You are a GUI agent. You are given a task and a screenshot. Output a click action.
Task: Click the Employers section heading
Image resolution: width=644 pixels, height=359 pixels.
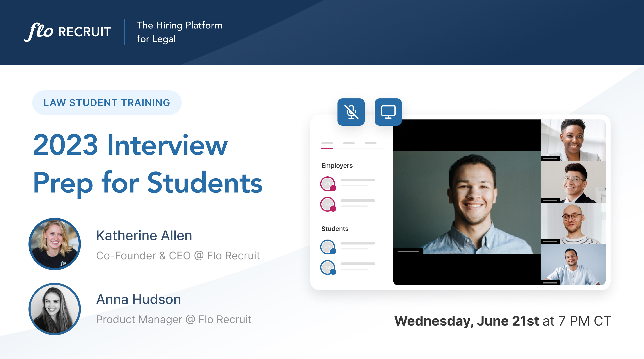[337, 165]
